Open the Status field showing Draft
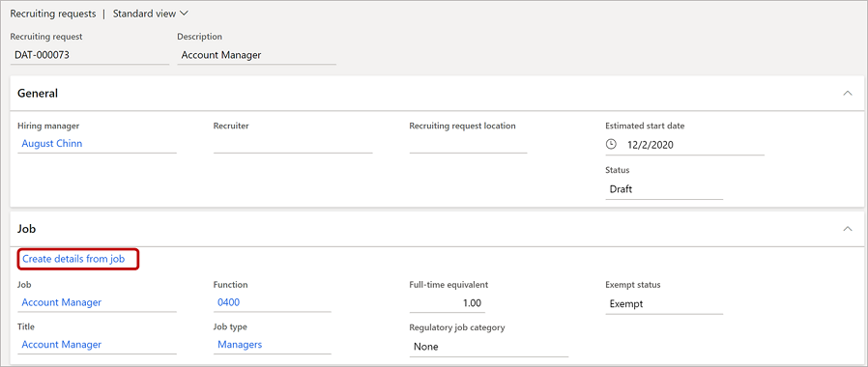Screen dimensions: 868x367 [664, 189]
